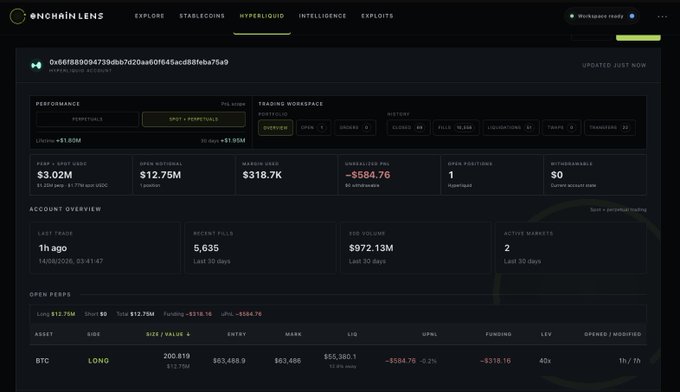
Task: Sort by Size / Value column arrow
Action: pyautogui.click(x=188, y=334)
